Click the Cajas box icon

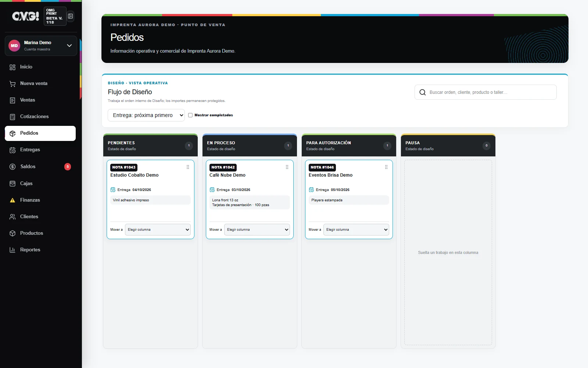pyautogui.click(x=12, y=183)
